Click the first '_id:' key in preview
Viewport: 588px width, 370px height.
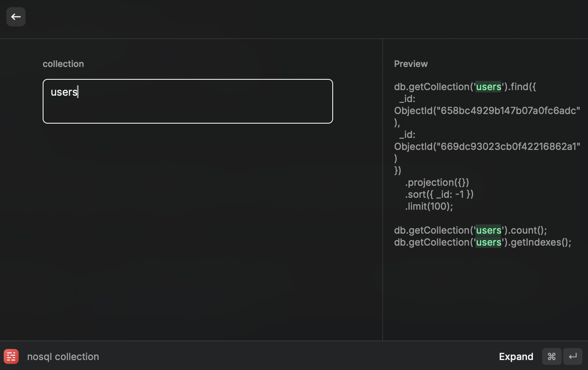pos(407,98)
